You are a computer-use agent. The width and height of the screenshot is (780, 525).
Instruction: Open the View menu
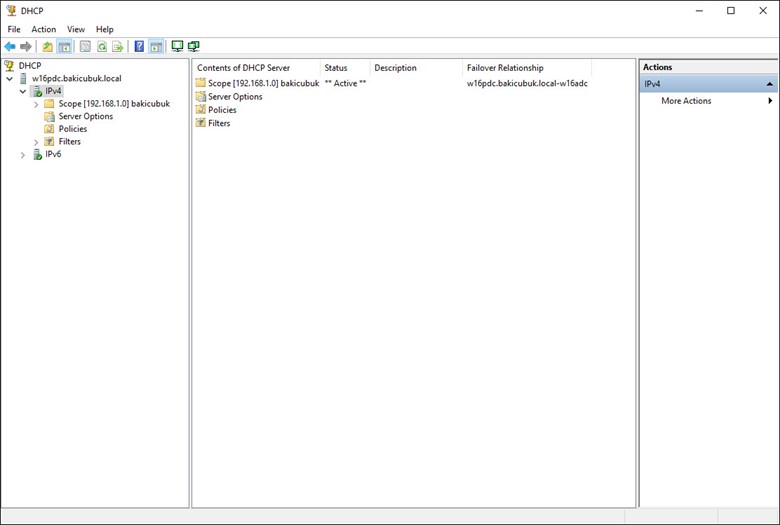[x=76, y=29]
